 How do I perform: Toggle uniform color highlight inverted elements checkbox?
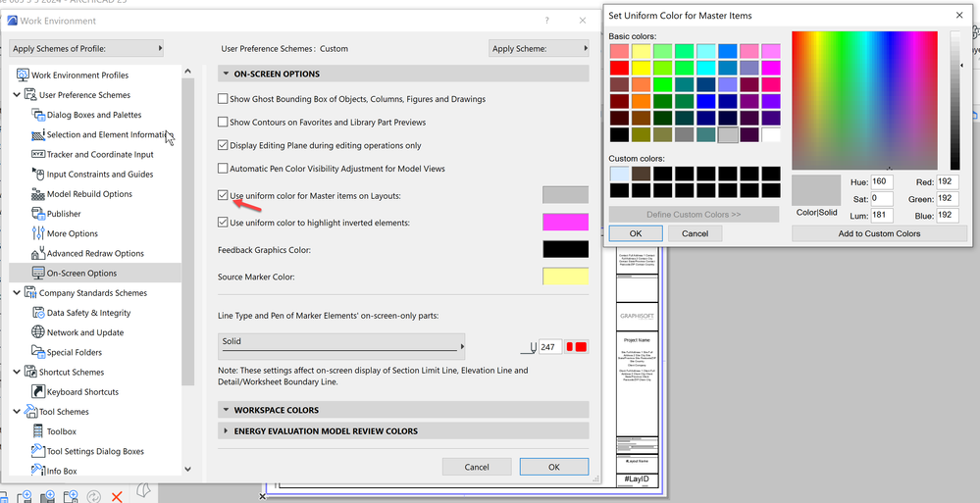coord(223,222)
